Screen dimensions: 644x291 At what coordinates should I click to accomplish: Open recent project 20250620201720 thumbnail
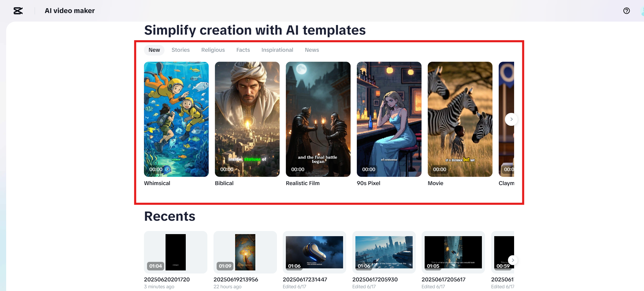(x=175, y=252)
